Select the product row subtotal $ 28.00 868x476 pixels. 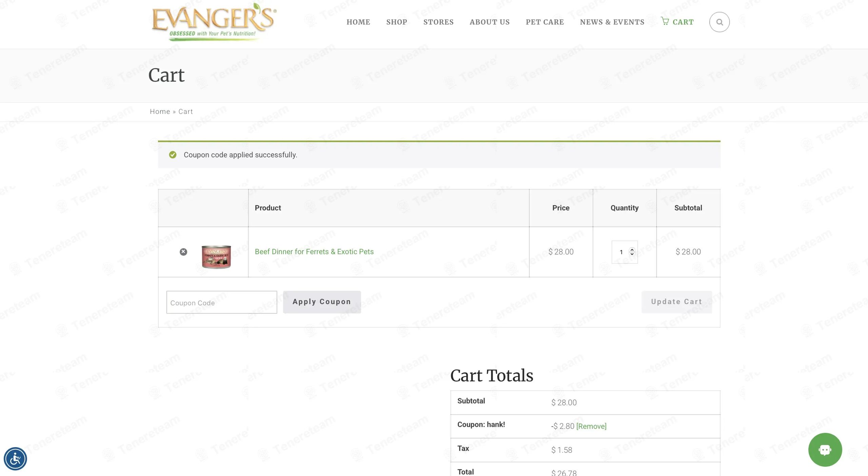coord(688,252)
